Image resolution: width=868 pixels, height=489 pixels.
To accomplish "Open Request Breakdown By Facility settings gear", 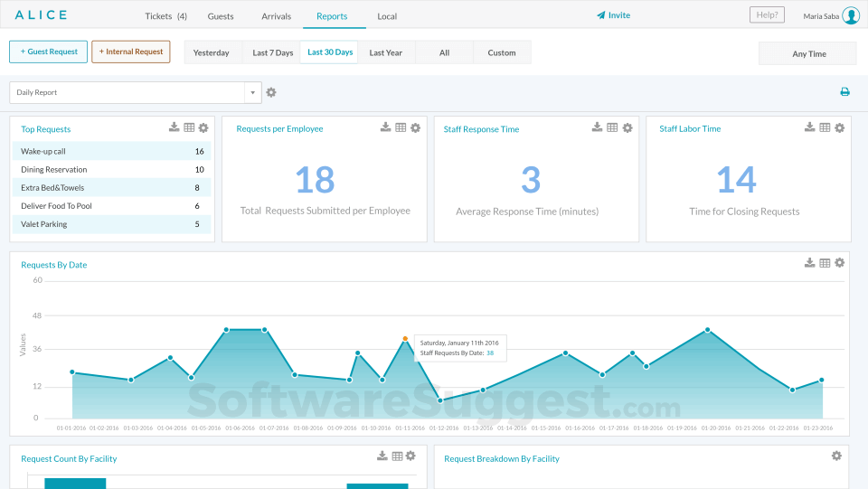I will (x=836, y=456).
